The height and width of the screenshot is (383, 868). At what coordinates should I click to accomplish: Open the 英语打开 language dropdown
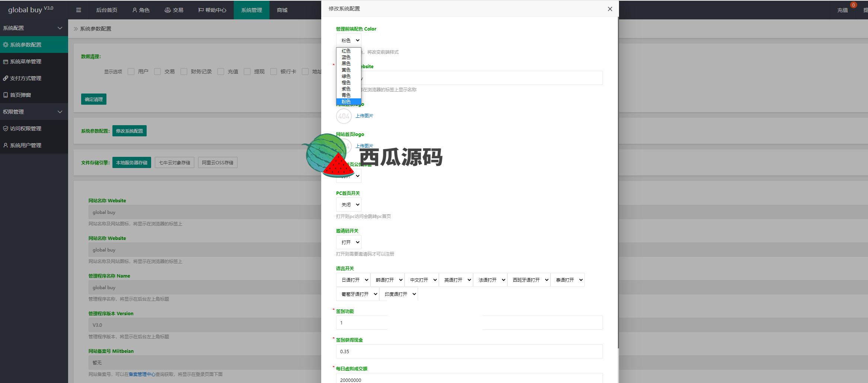tap(456, 280)
